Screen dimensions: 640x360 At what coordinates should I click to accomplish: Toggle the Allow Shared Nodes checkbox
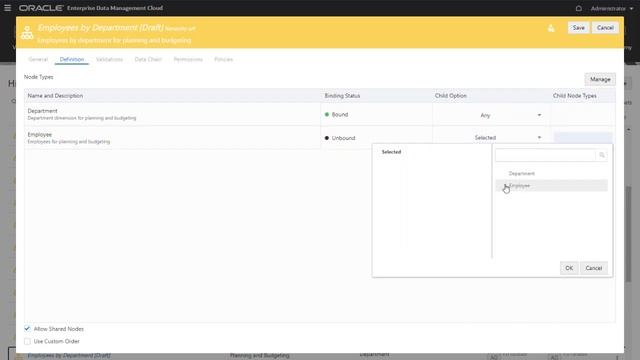pos(27,329)
